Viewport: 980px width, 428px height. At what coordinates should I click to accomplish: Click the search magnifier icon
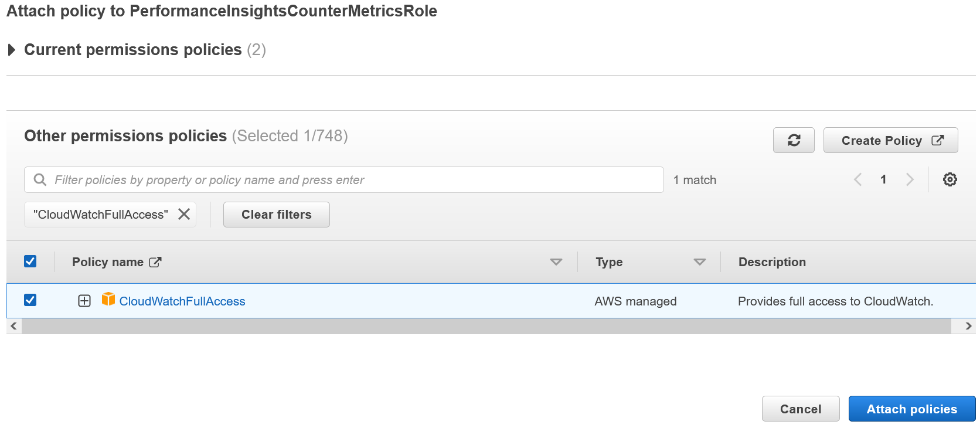(40, 179)
